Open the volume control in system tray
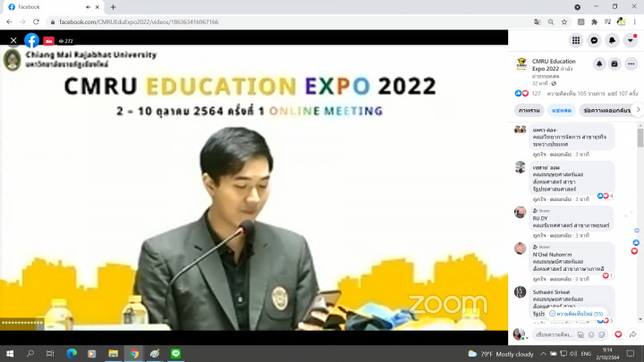Viewport: 644px width, 362px height. (573, 353)
